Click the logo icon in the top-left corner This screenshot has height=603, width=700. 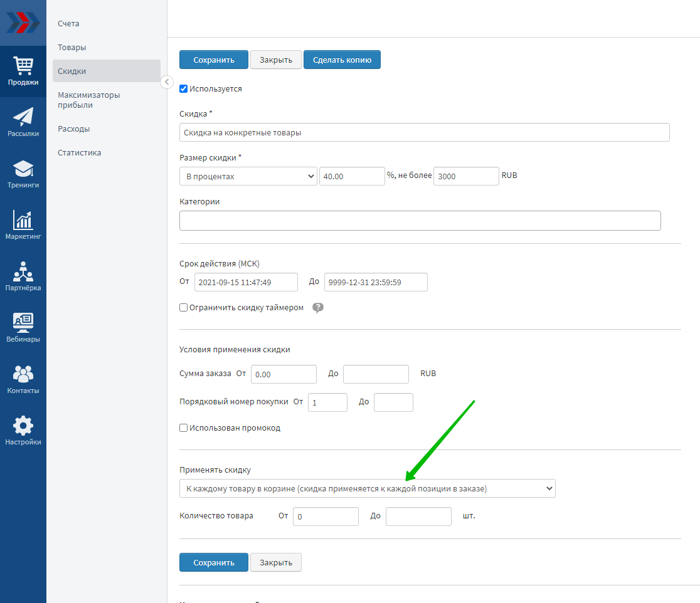point(23,23)
